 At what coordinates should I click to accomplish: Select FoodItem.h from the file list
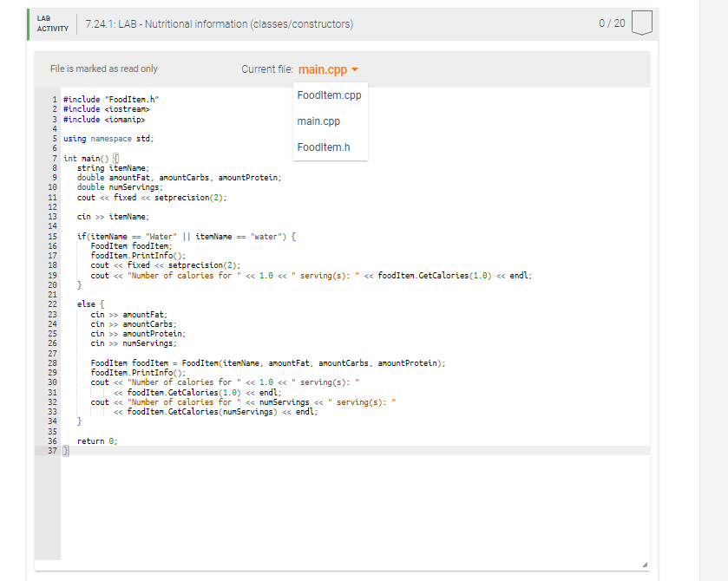pyautogui.click(x=324, y=147)
